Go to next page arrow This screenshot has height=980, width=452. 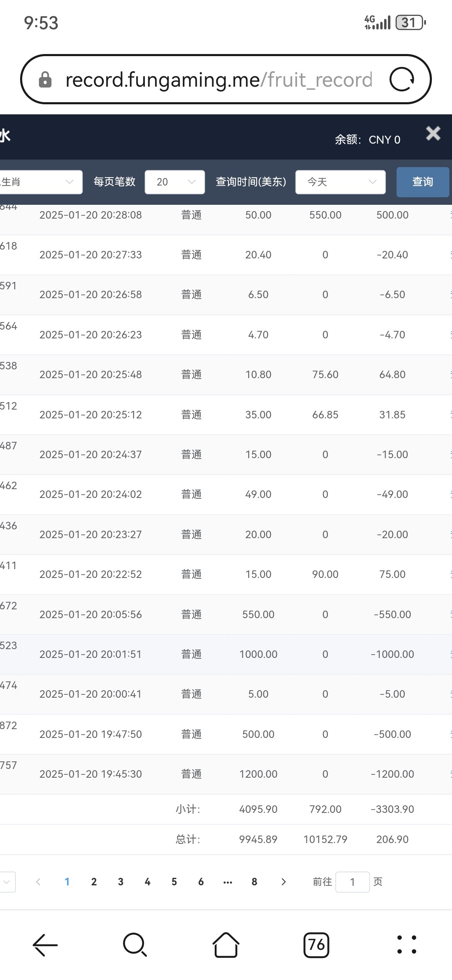pos(283,882)
